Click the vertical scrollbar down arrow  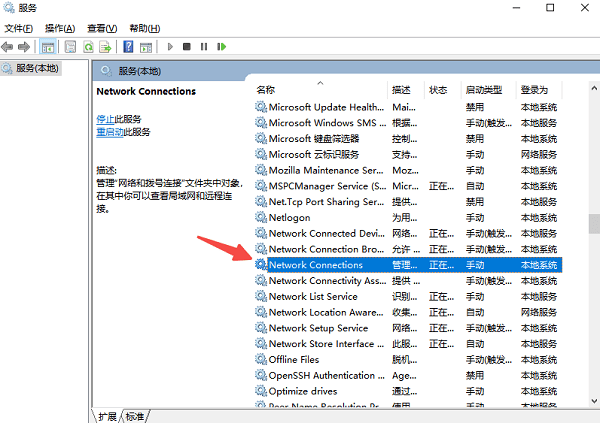594,401
